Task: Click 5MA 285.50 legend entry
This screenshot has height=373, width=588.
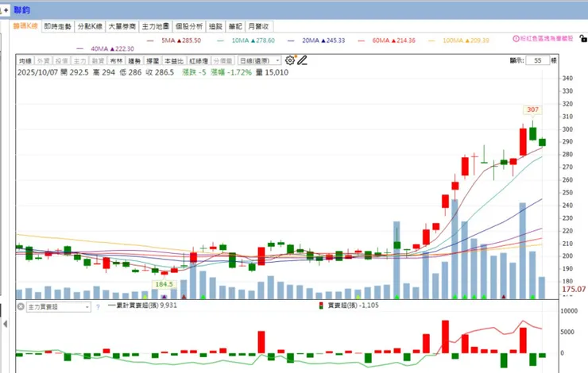Action: pos(174,40)
